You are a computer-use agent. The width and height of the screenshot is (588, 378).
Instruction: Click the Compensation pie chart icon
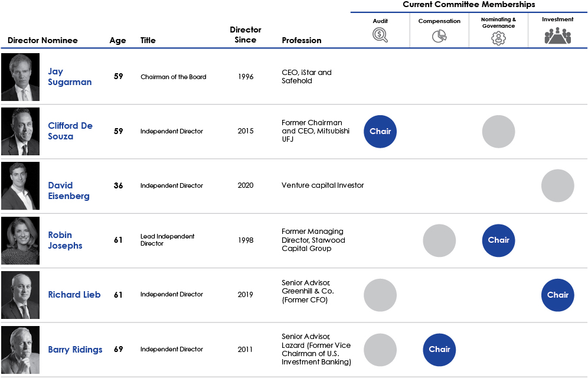coord(439,37)
